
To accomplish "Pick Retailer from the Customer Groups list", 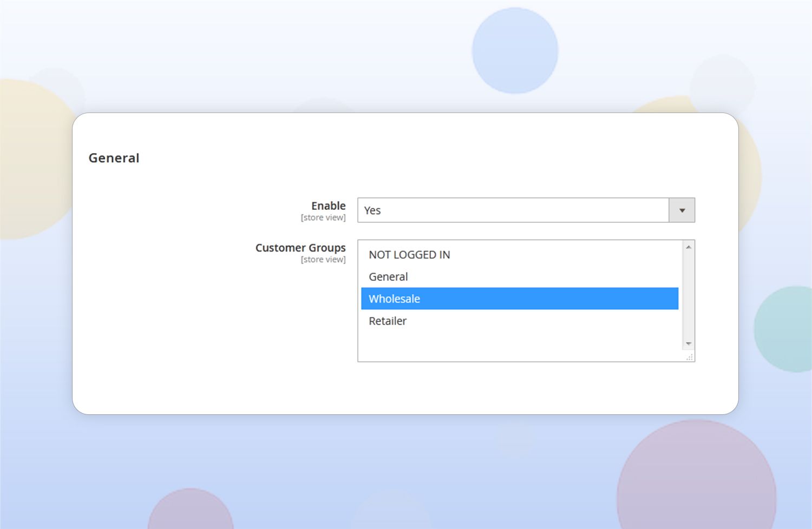I will pos(388,321).
